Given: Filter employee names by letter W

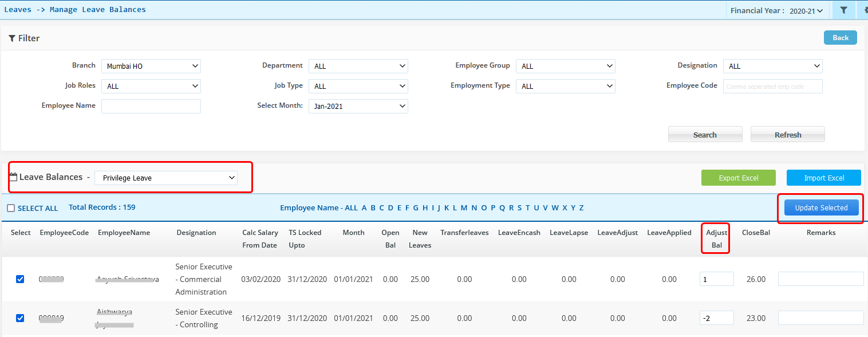Looking at the screenshot, I should [555, 207].
